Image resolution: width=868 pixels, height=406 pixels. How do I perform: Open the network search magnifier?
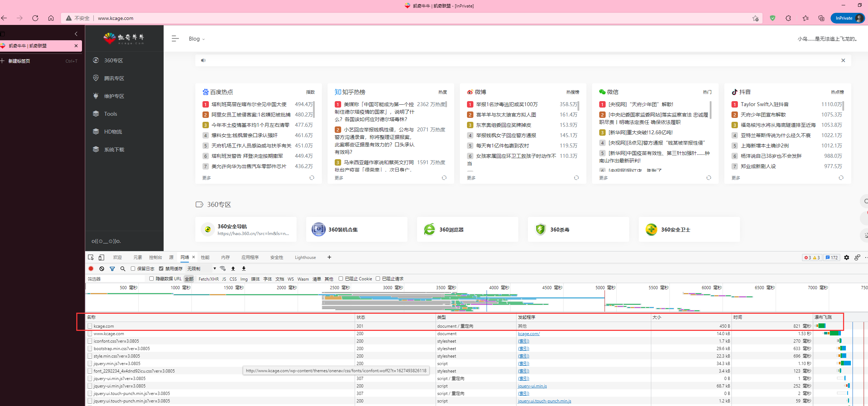tap(123, 269)
